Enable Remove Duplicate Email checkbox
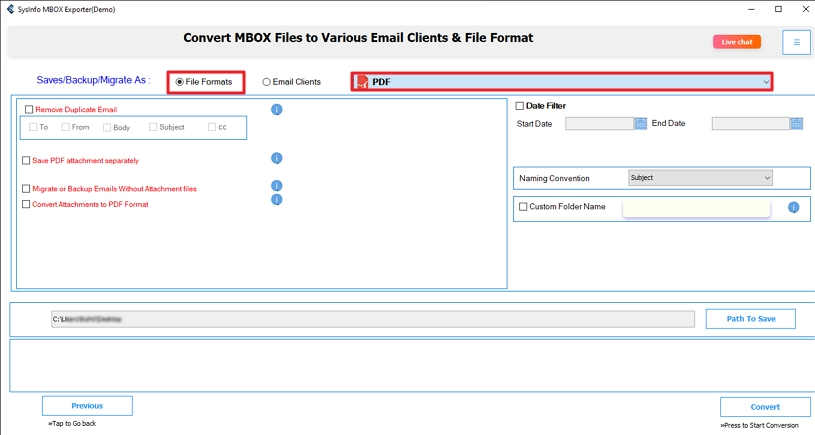The height and width of the screenshot is (435, 815). tap(29, 109)
